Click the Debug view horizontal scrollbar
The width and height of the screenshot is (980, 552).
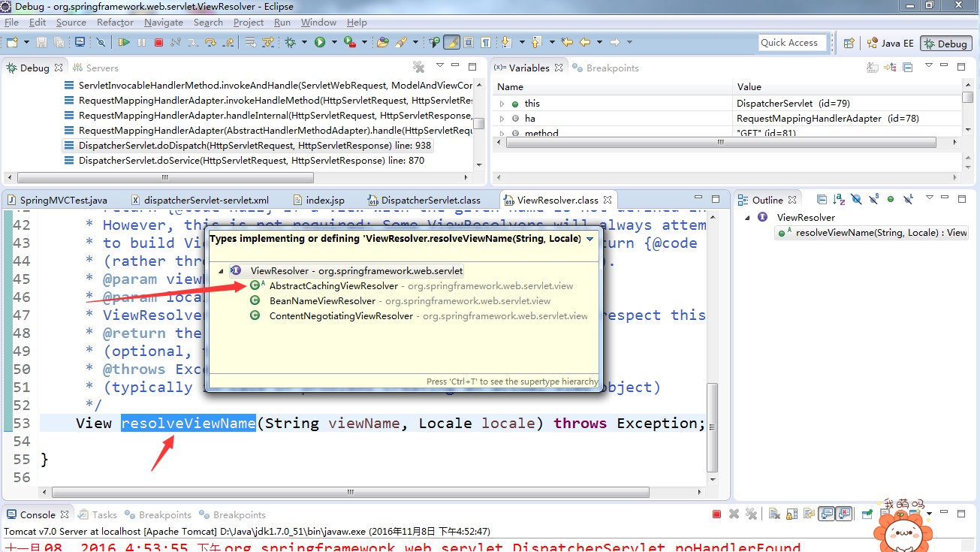pos(165,178)
